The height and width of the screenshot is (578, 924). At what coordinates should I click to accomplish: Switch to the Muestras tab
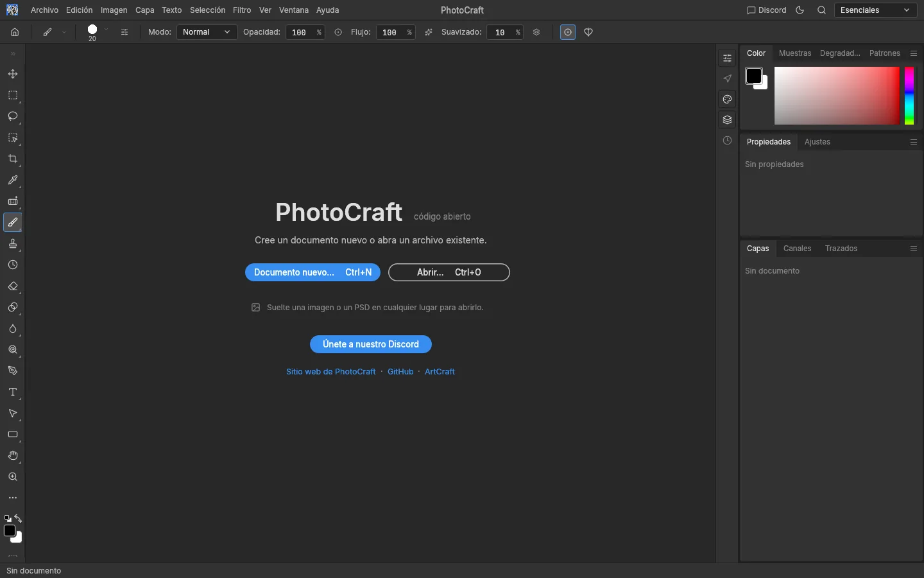click(795, 53)
